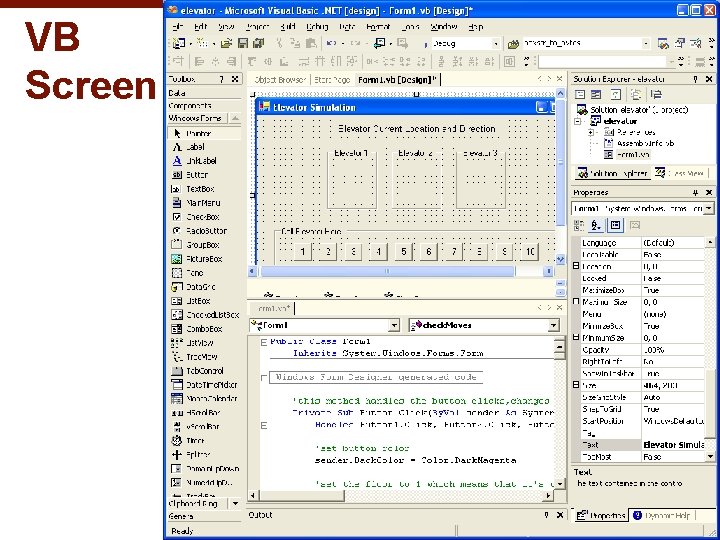Switch to the Object Browser tab

coord(280,79)
